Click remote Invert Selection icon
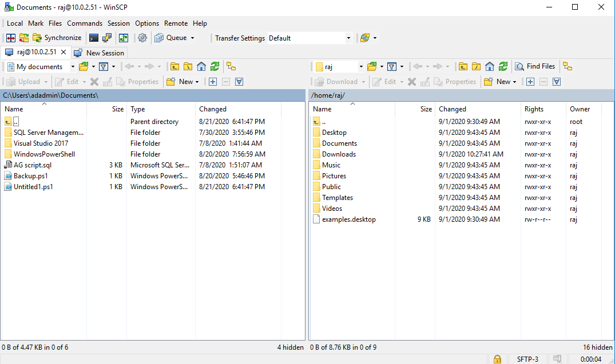 pyautogui.click(x=557, y=82)
